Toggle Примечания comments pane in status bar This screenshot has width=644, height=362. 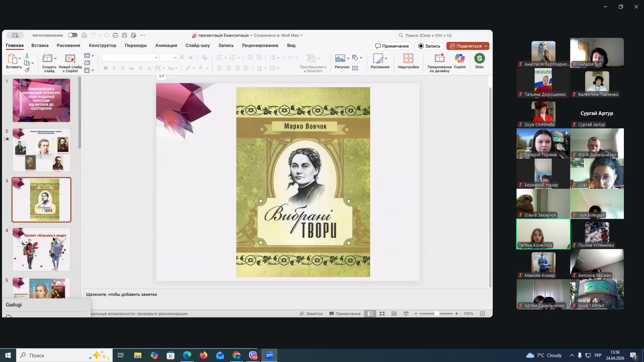coord(345,314)
